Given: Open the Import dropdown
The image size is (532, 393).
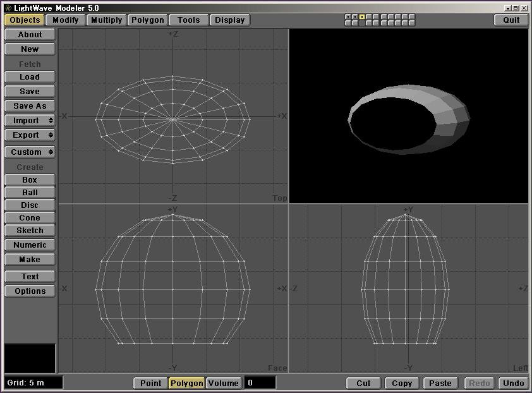Looking at the screenshot, I should click(x=30, y=121).
